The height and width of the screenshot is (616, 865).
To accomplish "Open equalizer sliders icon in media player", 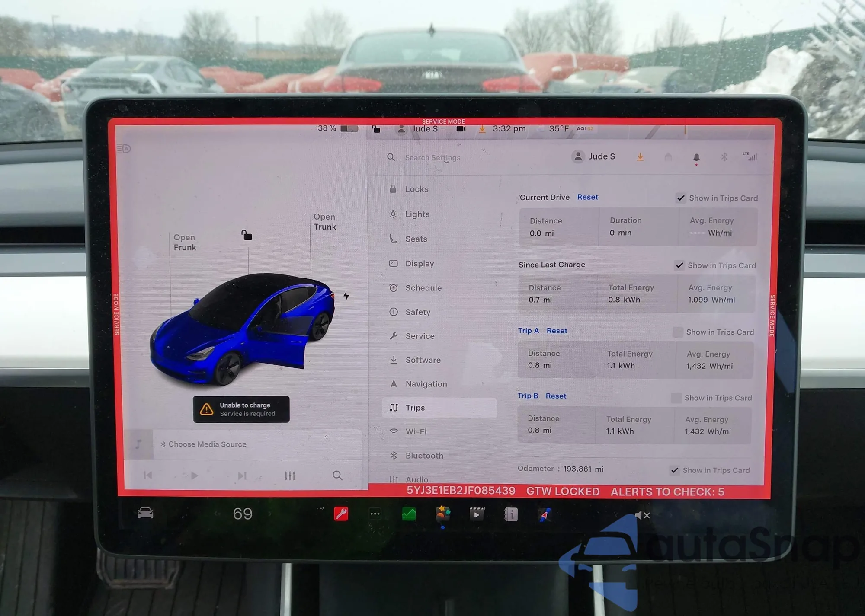I will (x=290, y=476).
